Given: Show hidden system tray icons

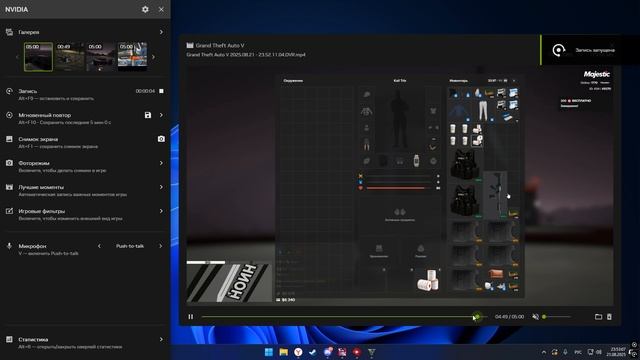Looking at the screenshot, I should (x=544, y=352).
